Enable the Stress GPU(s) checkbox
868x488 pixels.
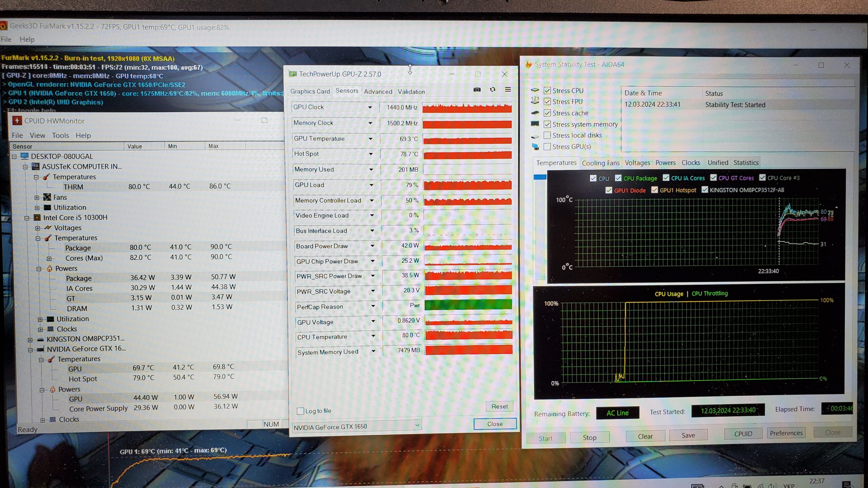point(547,147)
